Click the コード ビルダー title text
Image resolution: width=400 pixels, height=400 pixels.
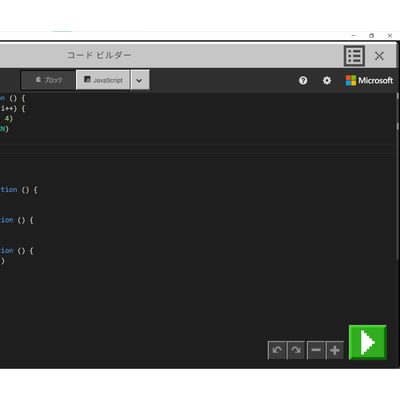pos(99,55)
